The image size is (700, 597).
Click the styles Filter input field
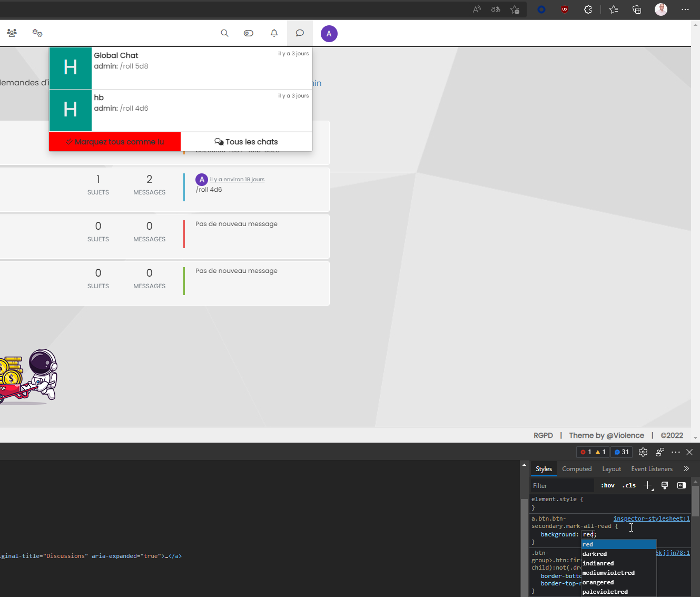pyautogui.click(x=561, y=486)
